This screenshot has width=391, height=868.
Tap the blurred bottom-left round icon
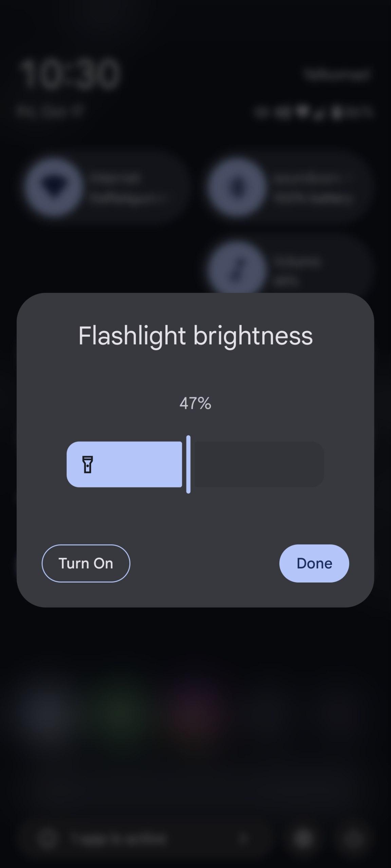tap(47, 838)
